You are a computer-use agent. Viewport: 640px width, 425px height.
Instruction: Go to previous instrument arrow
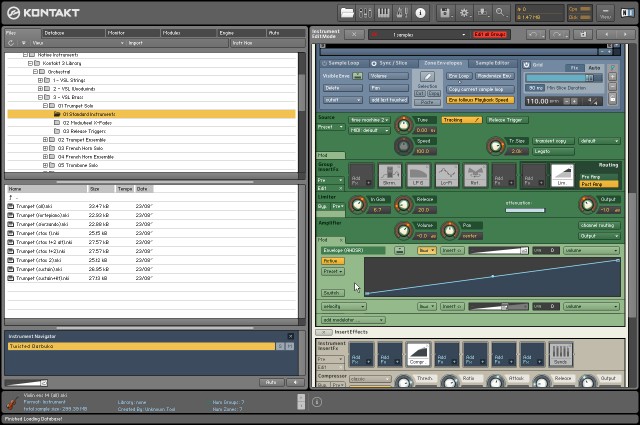click(606, 35)
